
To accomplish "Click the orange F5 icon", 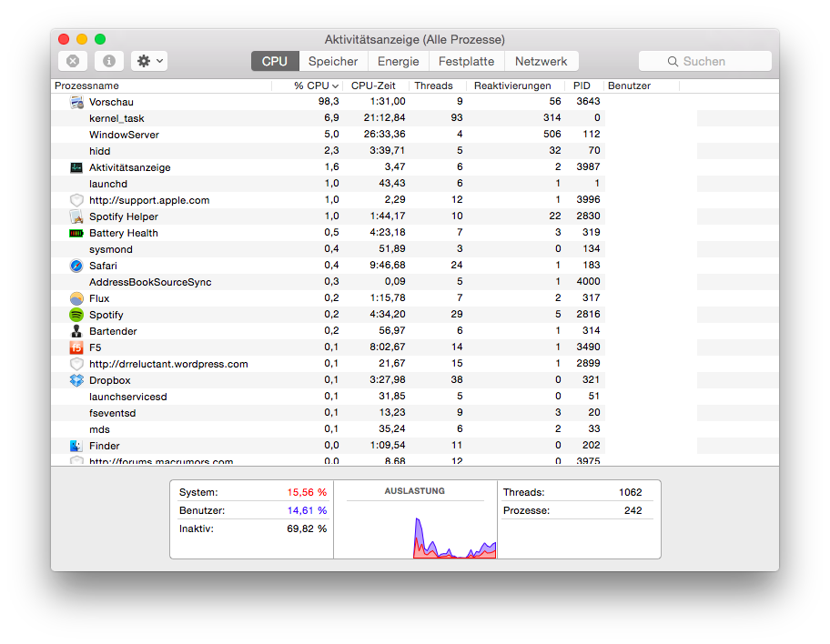I will (76, 347).
